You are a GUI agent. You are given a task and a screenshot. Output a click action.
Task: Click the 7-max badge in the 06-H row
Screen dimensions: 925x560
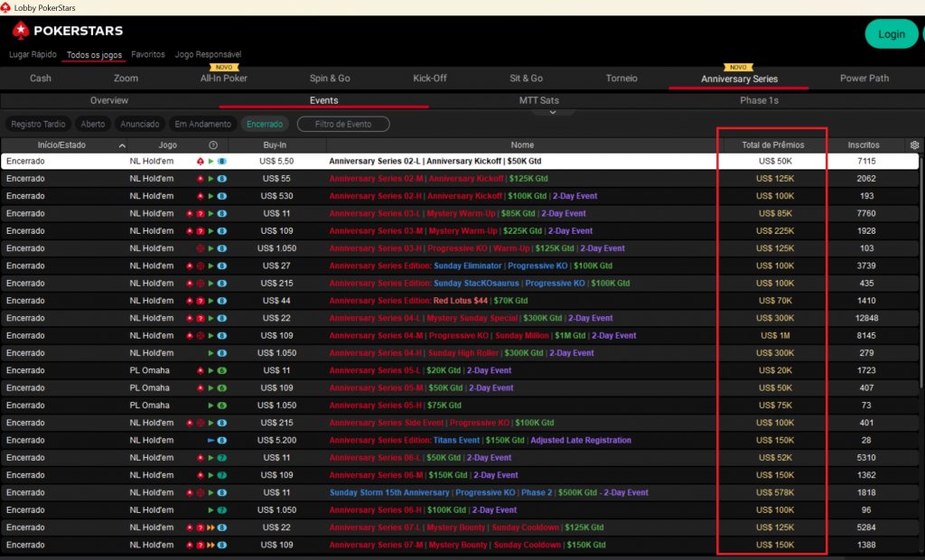(x=222, y=510)
